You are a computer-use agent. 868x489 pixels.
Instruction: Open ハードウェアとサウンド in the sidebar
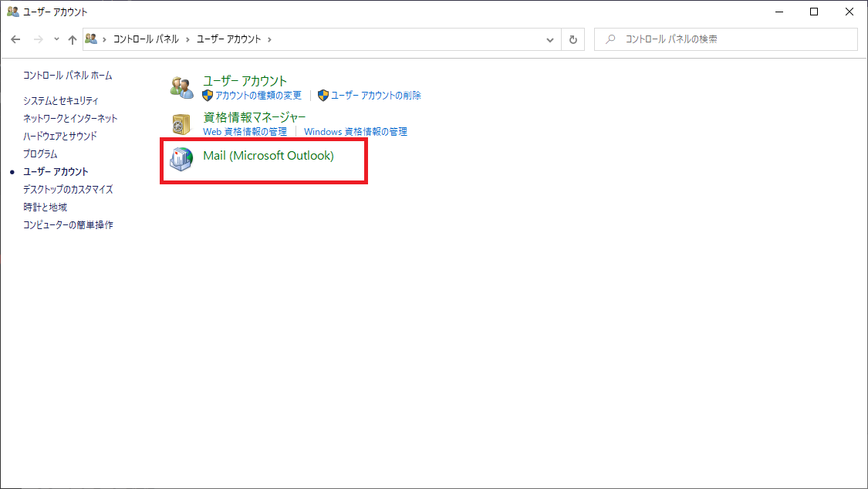point(59,136)
